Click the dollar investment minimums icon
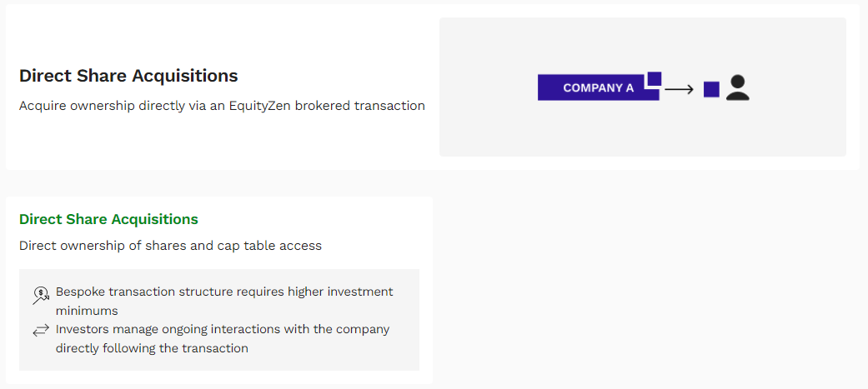 point(40,296)
